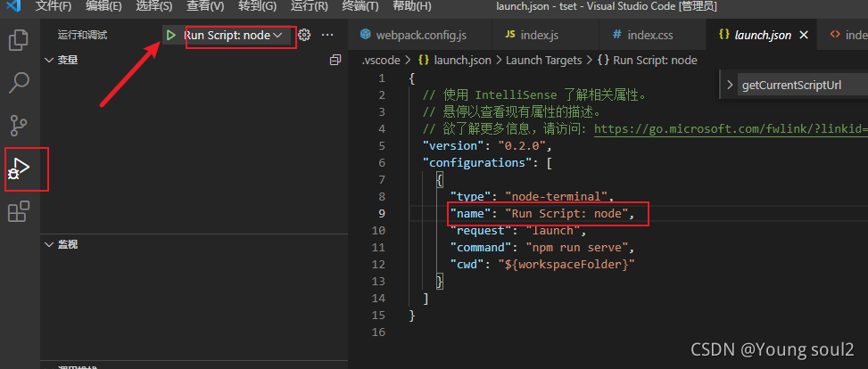This screenshot has width=868, height=369.
Task: Expand the getCurrentScriptUrl find widget chevron
Action: (x=730, y=86)
